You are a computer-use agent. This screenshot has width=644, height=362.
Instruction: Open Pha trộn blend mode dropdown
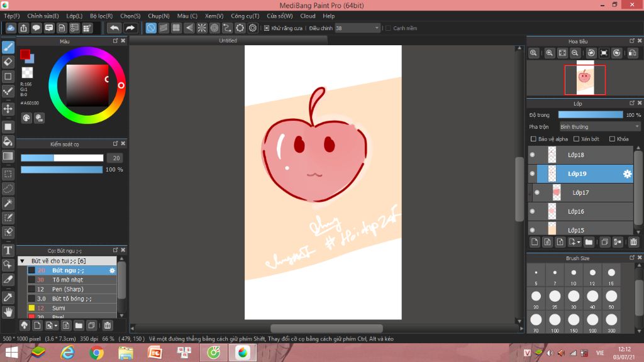(x=599, y=127)
